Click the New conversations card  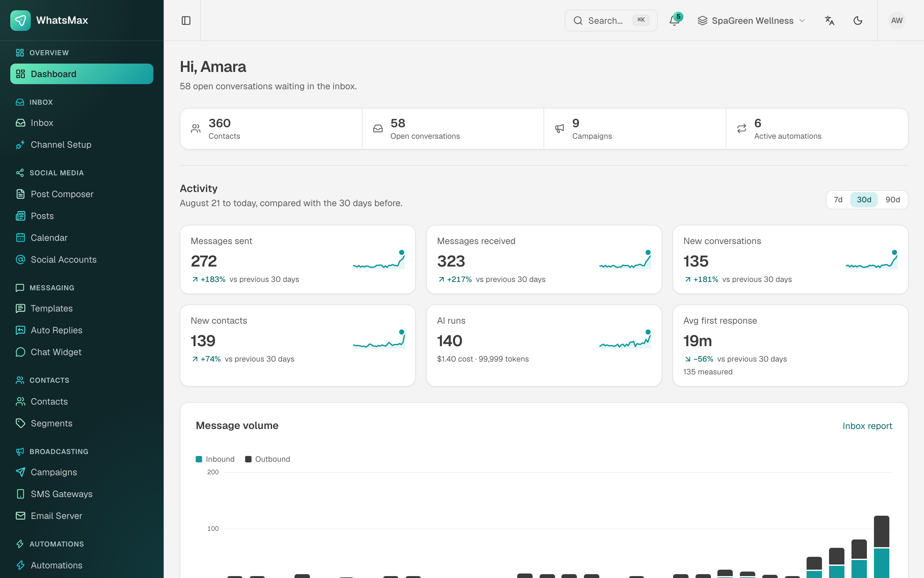click(790, 259)
